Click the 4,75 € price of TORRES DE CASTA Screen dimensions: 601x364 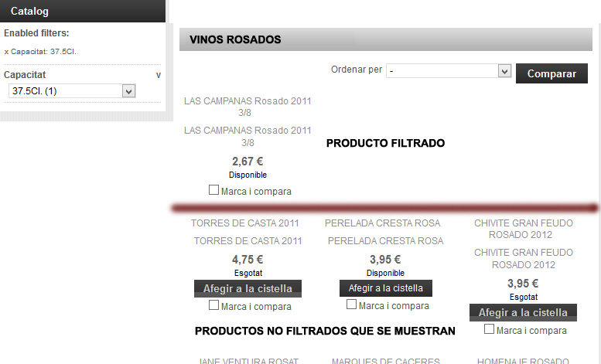[x=248, y=260]
